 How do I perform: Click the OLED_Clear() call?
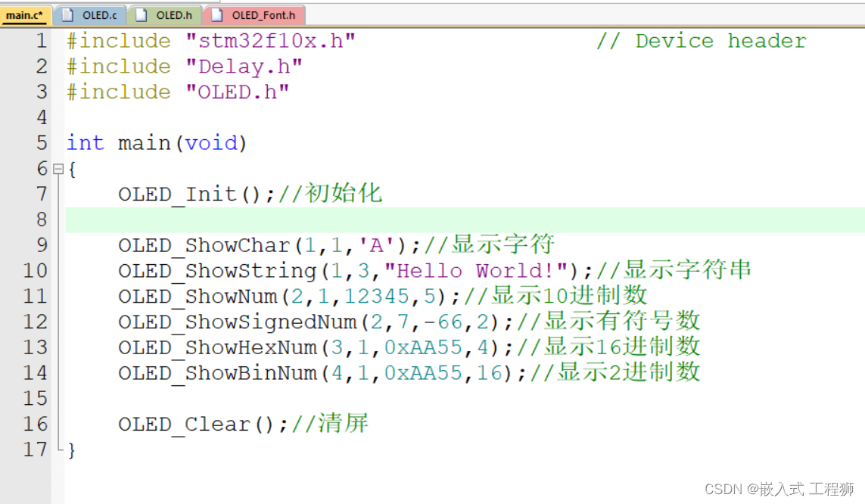tap(203, 425)
